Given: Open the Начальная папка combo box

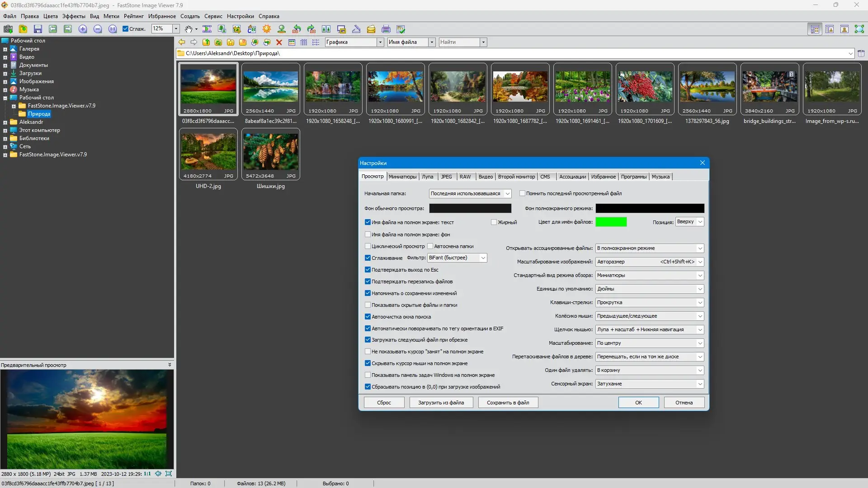Looking at the screenshot, I should point(470,193).
